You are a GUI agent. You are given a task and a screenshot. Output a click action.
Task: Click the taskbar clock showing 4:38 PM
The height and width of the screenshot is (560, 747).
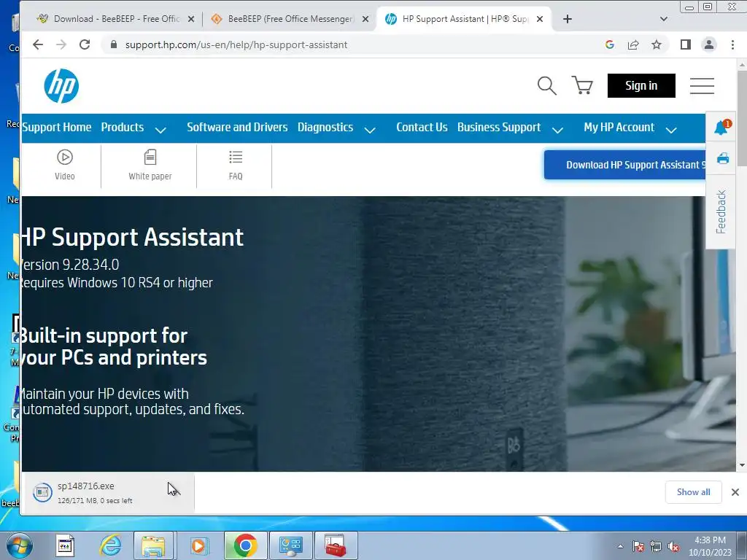[710, 546]
